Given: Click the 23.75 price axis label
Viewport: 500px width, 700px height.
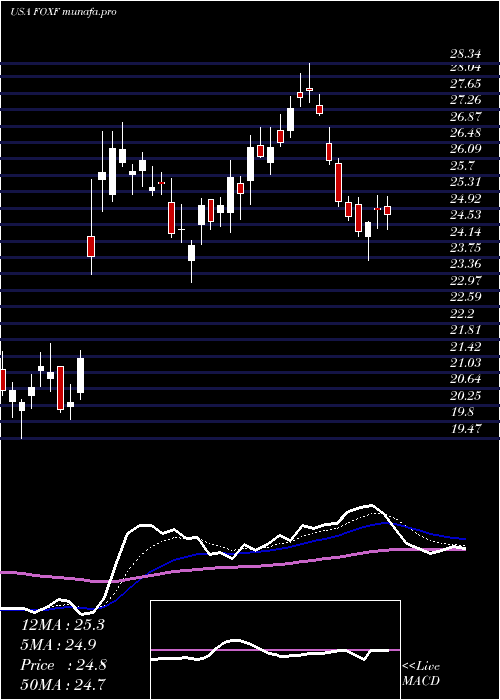Looking at the screenshot, I should [x=466, y=248].
